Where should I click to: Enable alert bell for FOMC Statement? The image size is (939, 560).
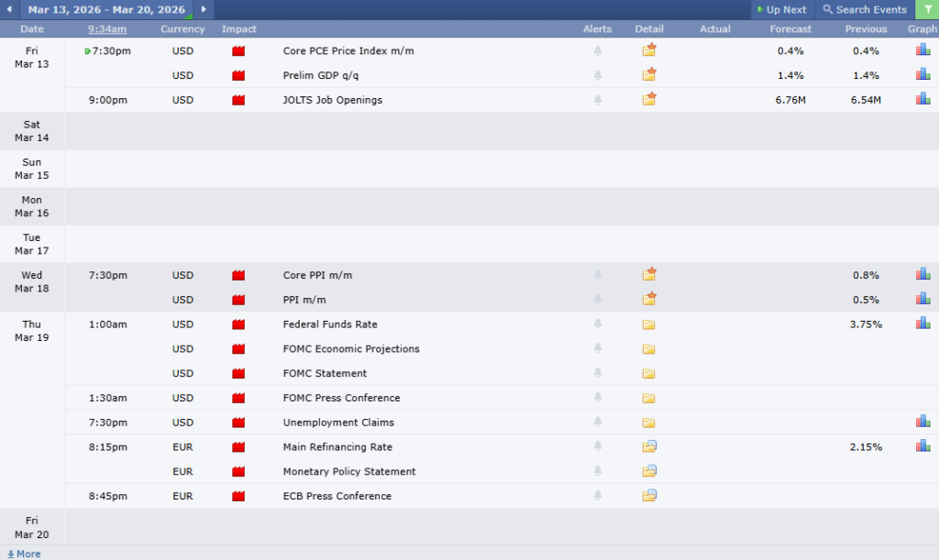[x=598, y=373]
